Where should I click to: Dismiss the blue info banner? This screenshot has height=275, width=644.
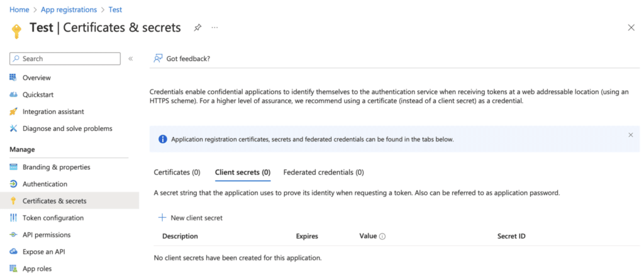click(x=631, y=135)
